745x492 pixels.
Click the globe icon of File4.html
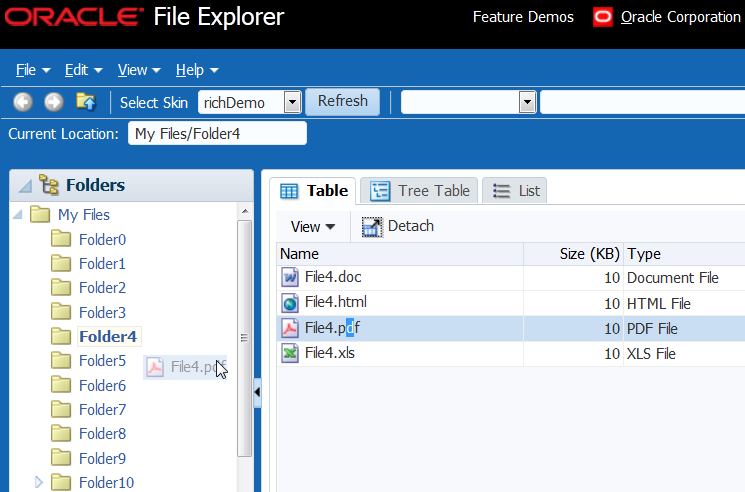tap(290, 303)
